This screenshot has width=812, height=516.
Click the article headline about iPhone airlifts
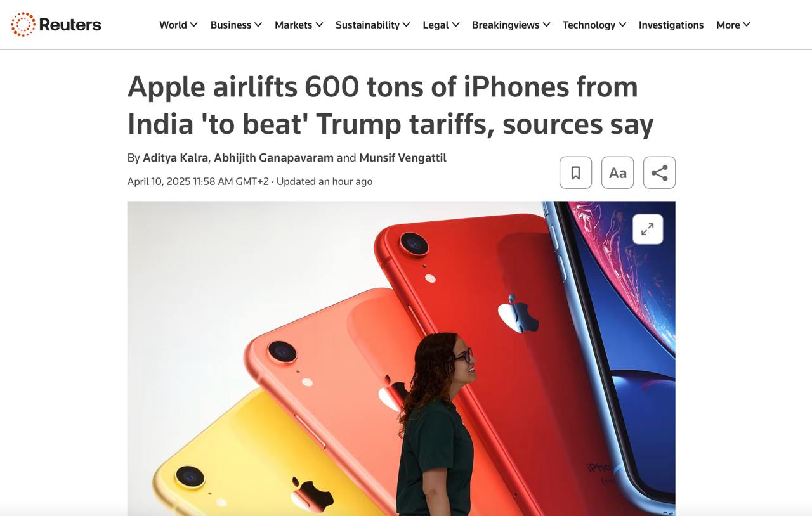[390, 105]
